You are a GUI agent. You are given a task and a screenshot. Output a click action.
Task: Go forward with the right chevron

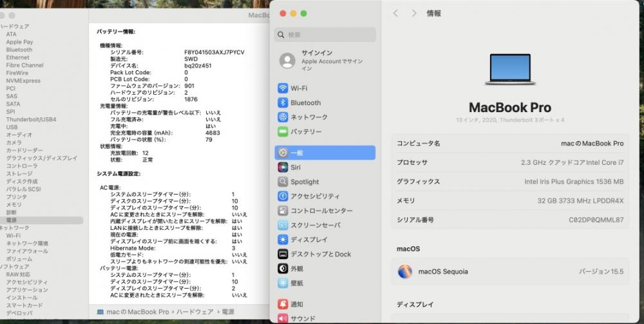point(414,14)
